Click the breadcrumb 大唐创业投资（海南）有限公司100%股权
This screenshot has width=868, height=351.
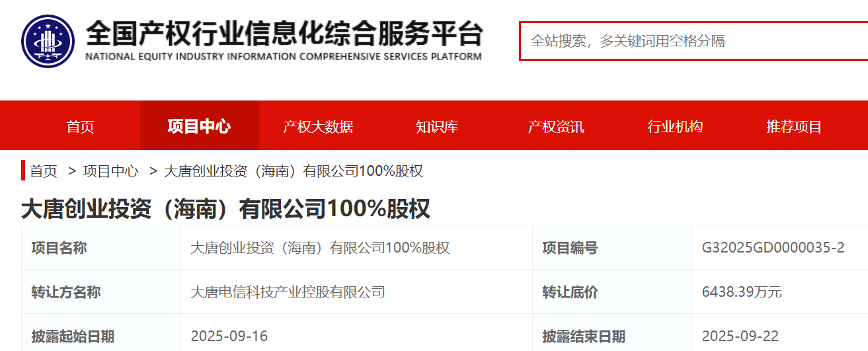(x=293, y=171)
